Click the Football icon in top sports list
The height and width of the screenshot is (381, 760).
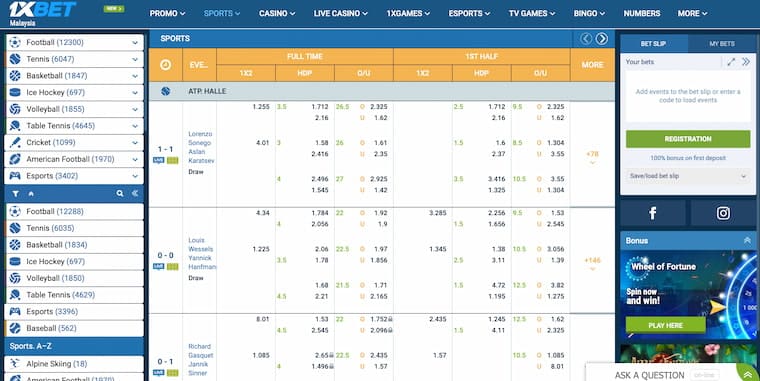[15, 43]
